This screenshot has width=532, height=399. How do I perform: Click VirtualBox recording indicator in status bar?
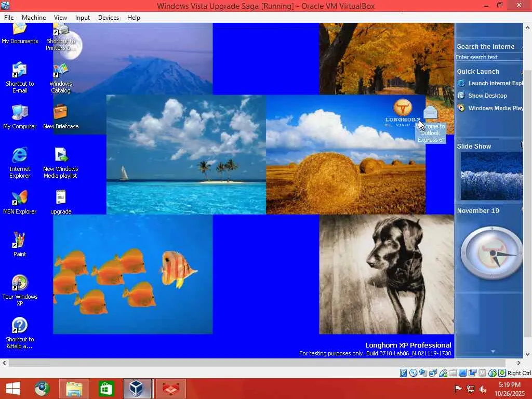pyautogui.click(x=473, y=373)
